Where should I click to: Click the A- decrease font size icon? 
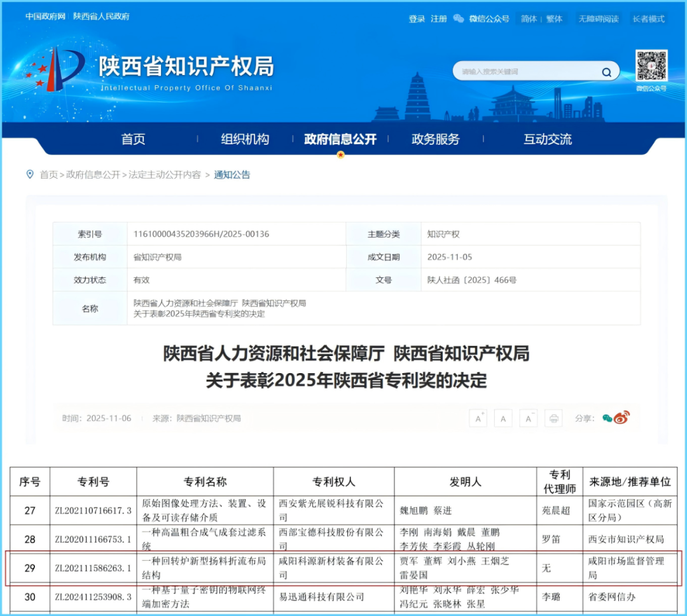click(529, 418)
